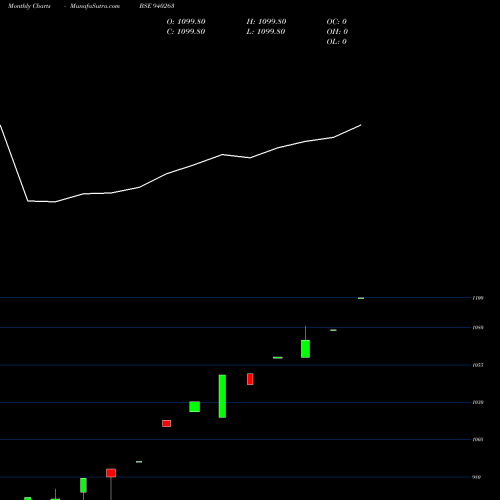Click the 1055 price axis label
Screen dimensions: 500x500
(478, 365)
